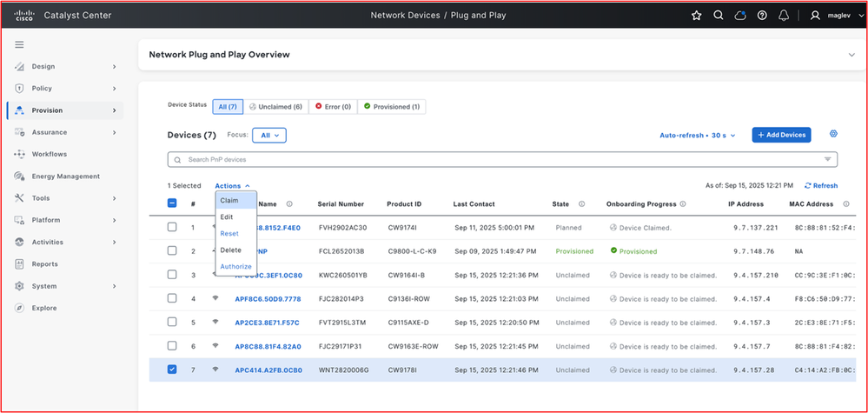Screen dimensions: 868x413
Task: Open the Focus All dropdown
Action: click(269, 135)
